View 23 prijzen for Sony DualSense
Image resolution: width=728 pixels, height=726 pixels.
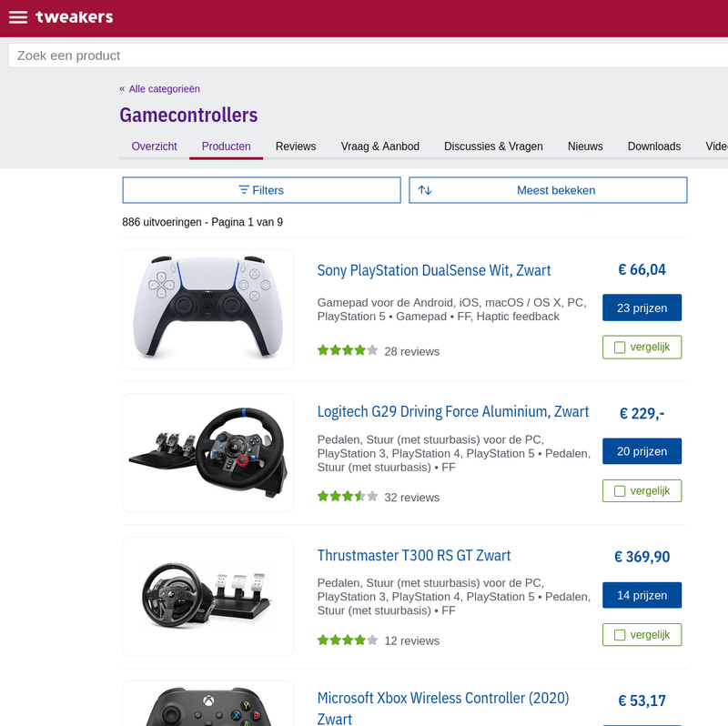[x=642, y=308]
